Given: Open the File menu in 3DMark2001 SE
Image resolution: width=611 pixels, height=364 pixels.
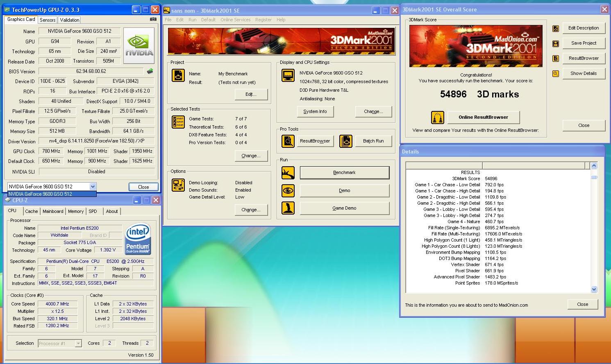Looking at the screenshot, I should [x=168, y=20].
